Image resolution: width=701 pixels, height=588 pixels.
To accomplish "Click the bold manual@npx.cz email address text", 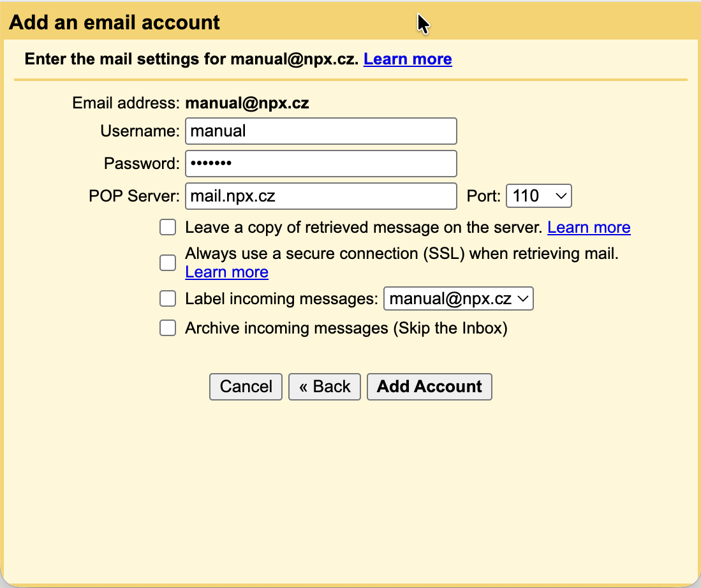I will point(247,103).
